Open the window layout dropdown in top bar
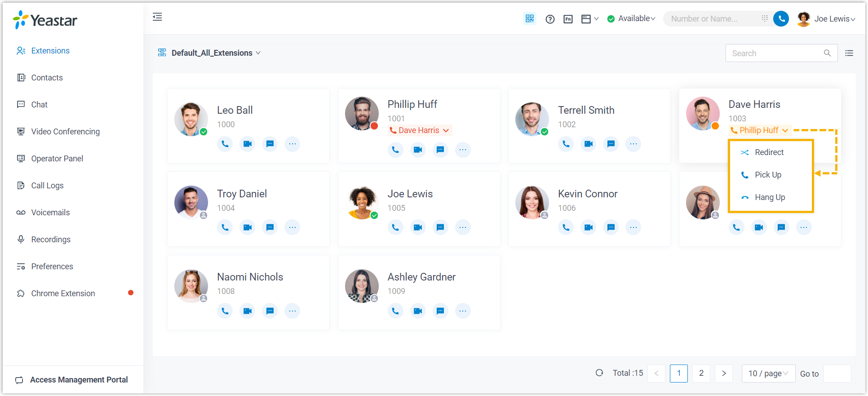Image resolution: width=868 pixels, height=396 pixels. pos(590,19)
